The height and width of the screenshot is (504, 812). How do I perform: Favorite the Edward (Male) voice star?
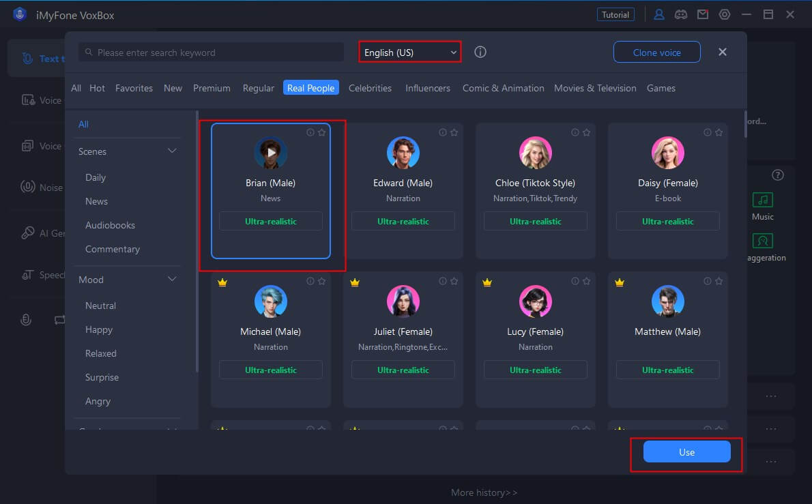(454, 132)
